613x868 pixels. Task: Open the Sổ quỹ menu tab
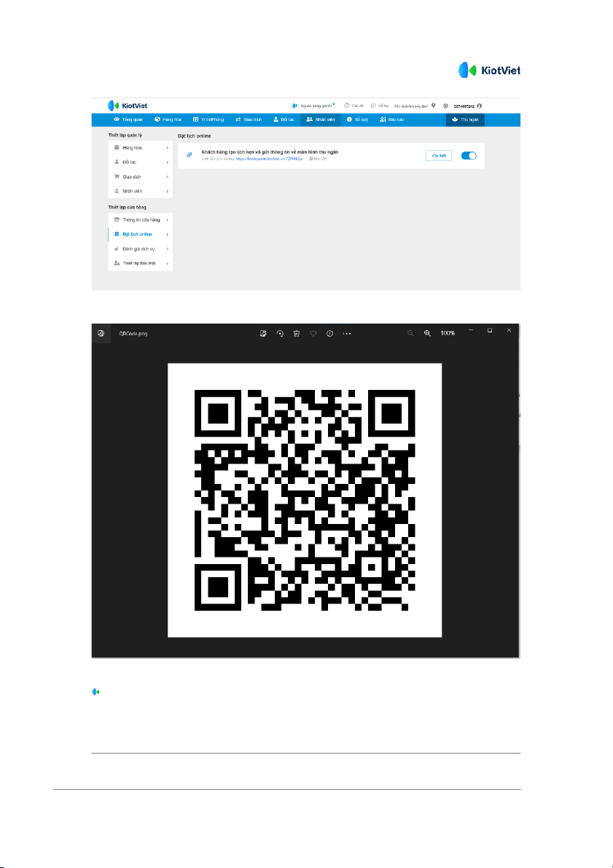356,120
